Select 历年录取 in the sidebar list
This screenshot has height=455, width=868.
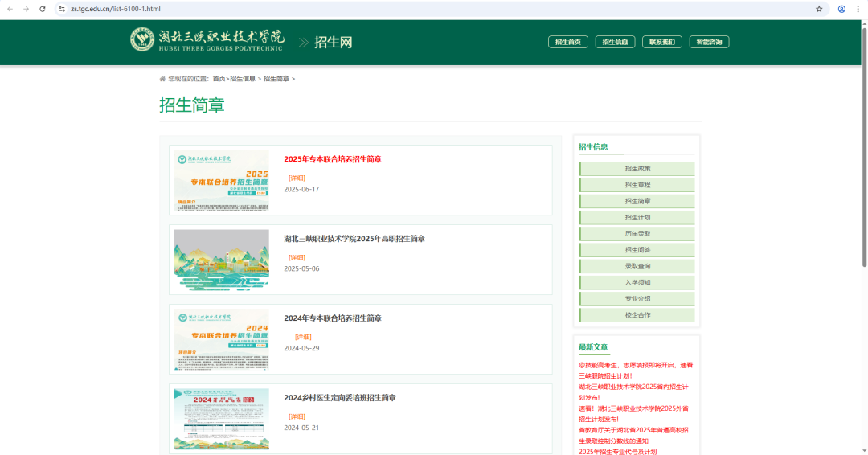[x=637, y=234]
